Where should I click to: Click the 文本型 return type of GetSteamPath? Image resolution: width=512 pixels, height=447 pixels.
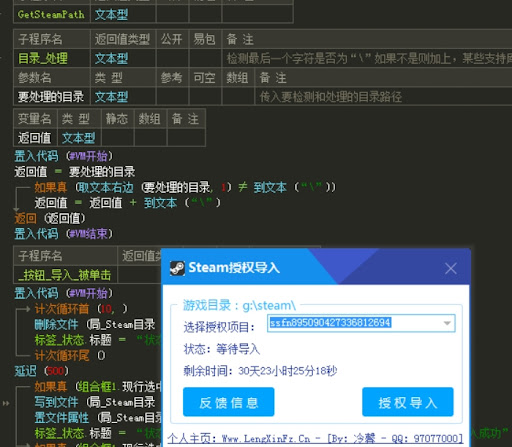pos(123,15)
